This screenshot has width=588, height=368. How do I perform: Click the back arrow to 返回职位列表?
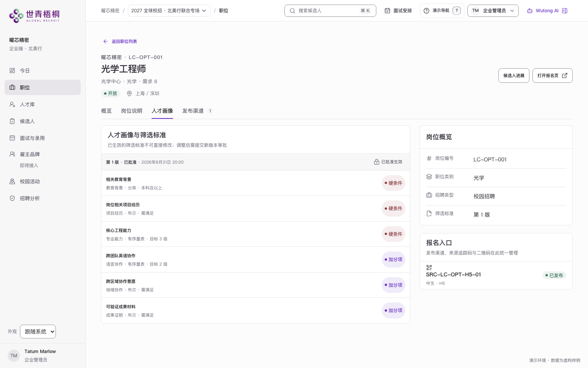click(x=105, y=41)
